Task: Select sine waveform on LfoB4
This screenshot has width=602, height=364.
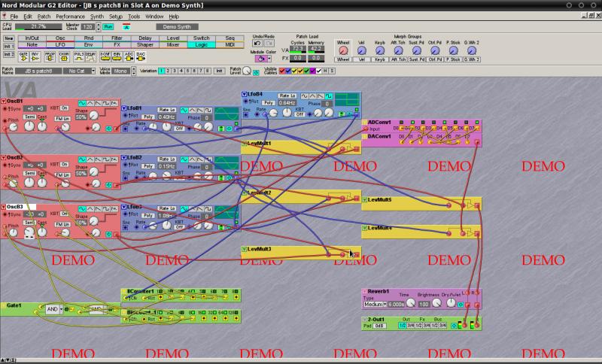Action: point(305,96)
